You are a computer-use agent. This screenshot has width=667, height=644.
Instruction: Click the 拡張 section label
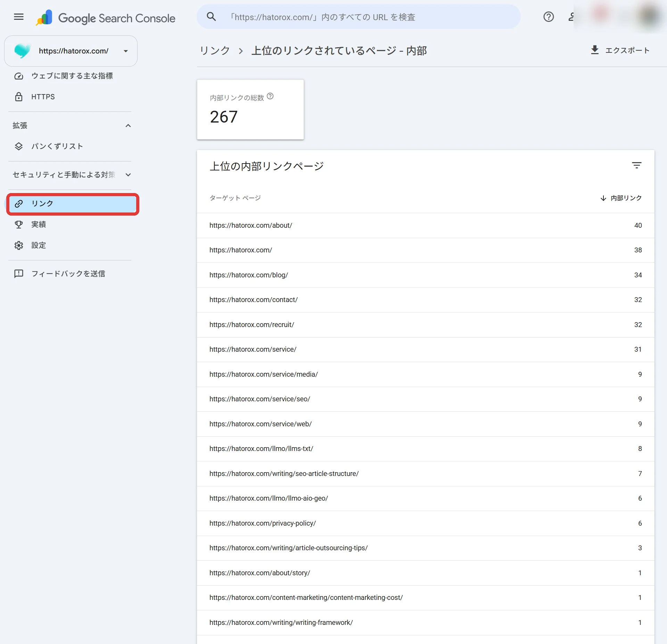click(x=20, y=126)
